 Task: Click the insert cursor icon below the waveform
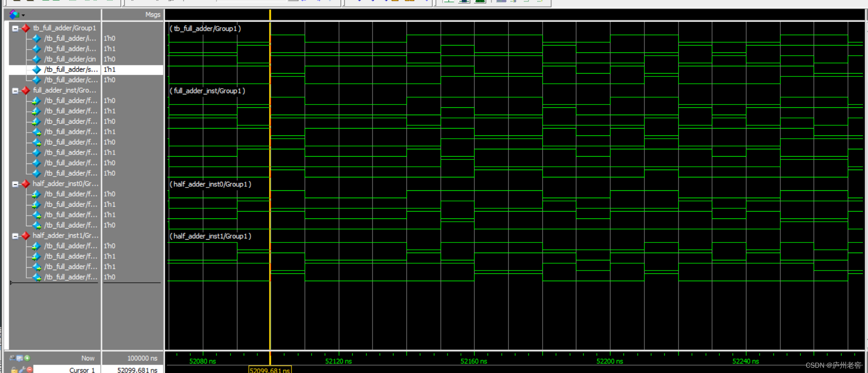click(x=27, y=358)
